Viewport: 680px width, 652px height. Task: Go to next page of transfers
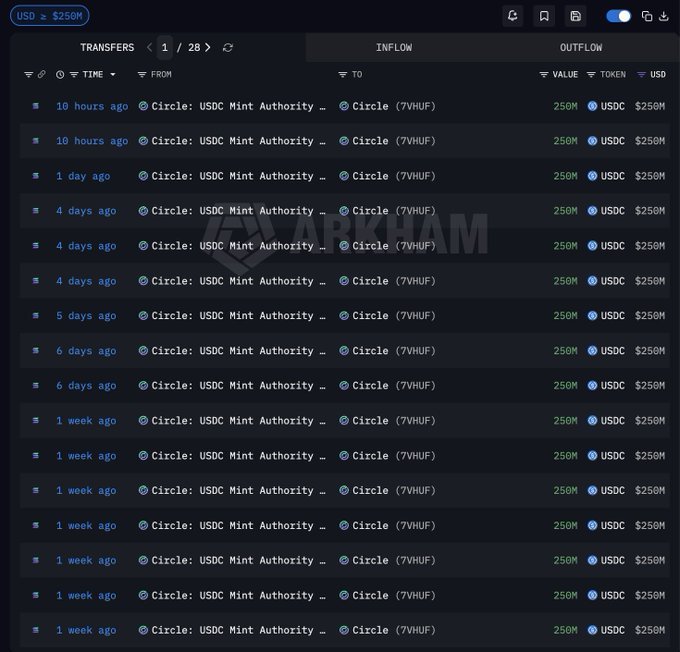[208, 47]
